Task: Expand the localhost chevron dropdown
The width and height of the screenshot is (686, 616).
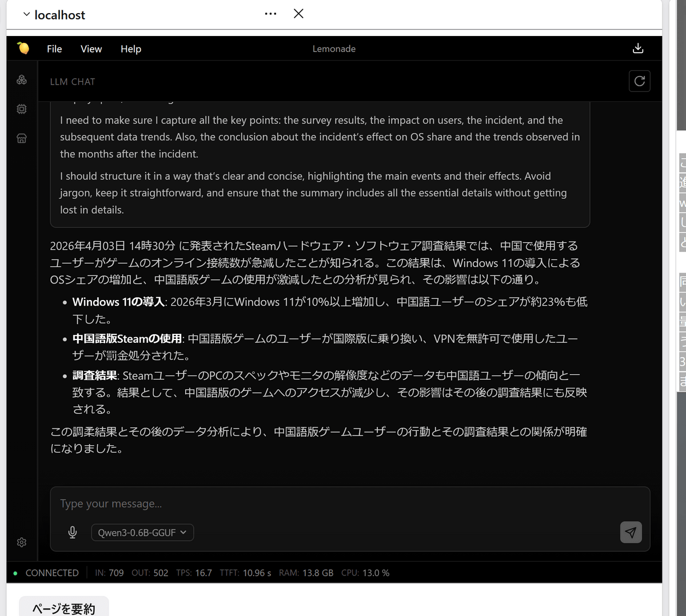Action: pos(26,14)
